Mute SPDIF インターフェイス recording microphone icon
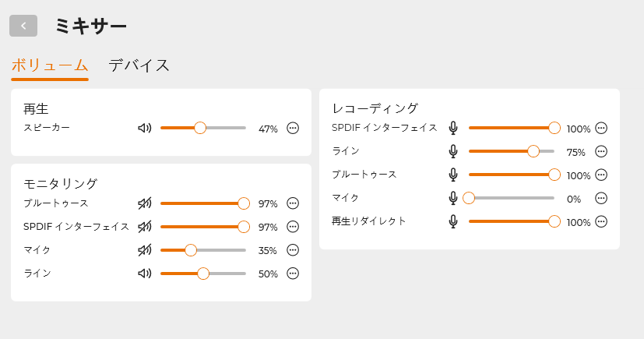 tap(453, 129)
